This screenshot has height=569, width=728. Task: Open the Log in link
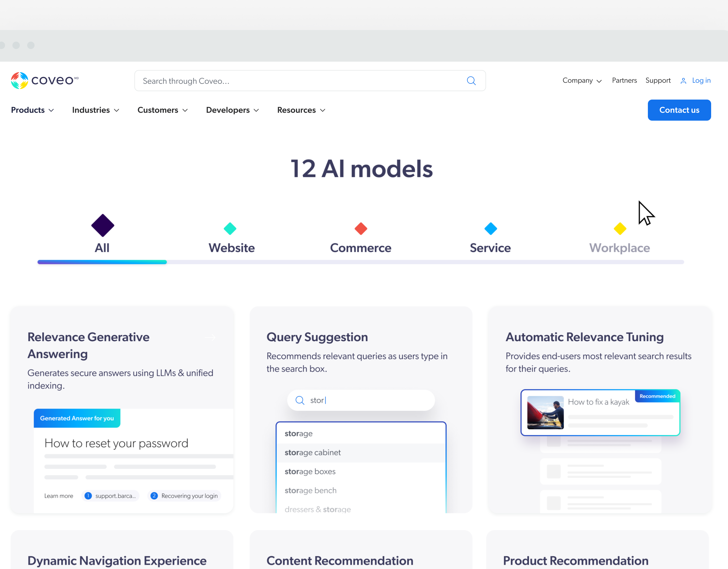pyautogui.click(x=701, y=81)
